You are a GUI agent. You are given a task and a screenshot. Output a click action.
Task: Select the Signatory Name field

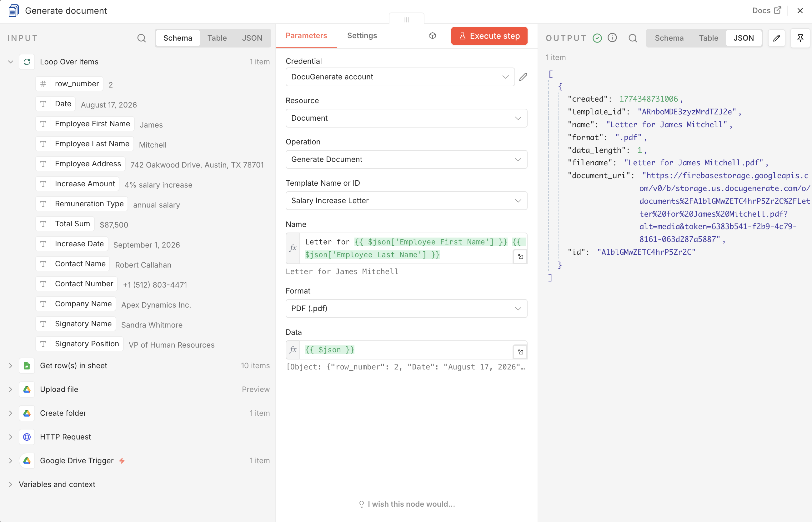point(76,324)
